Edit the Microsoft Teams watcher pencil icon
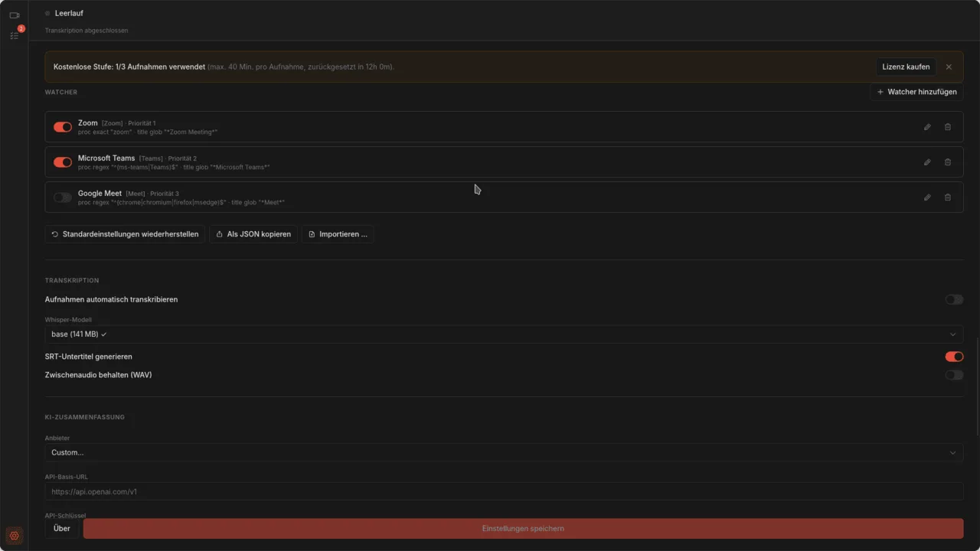 927,162
